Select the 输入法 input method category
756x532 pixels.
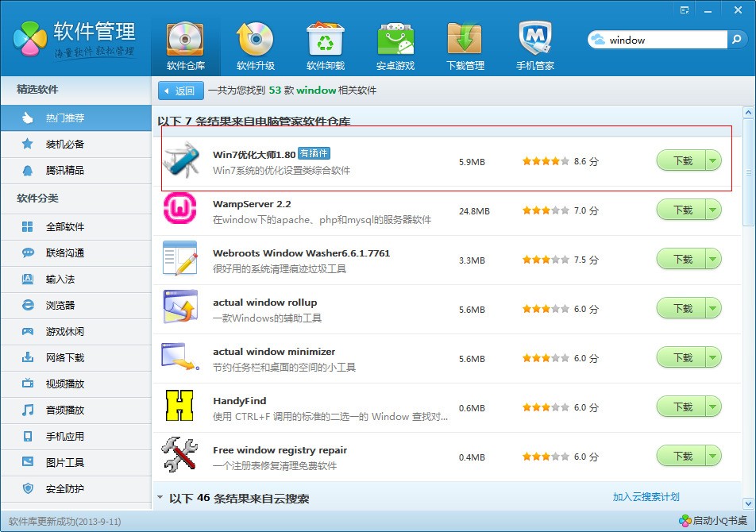tap(75, 279)
